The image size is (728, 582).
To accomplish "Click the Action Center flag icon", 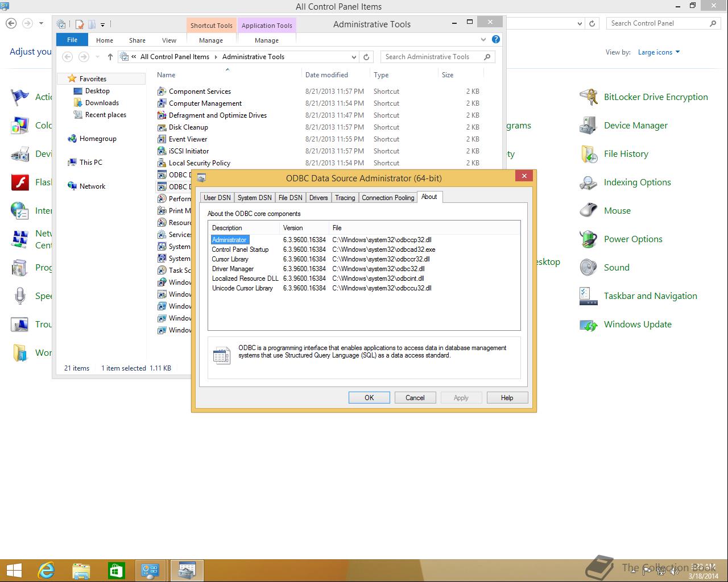I will click(20, 97).
